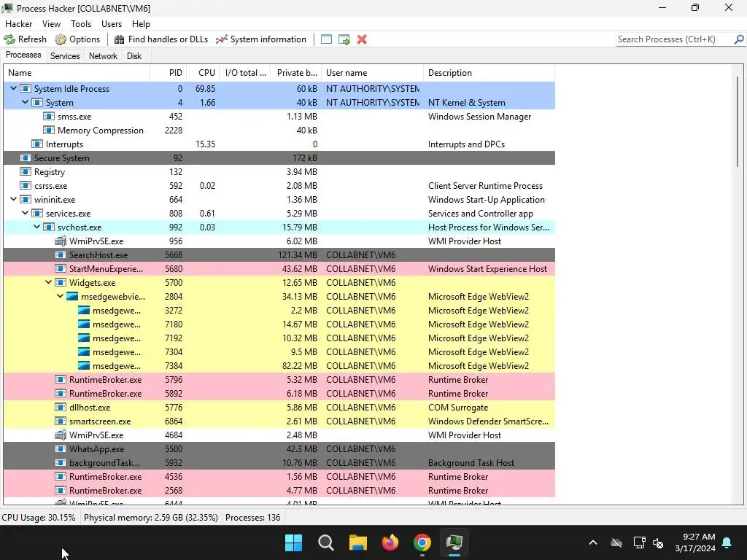The width and height of the screenshot is (747, 560).
Task: Open System information
Action: click(x=261, y=39)
